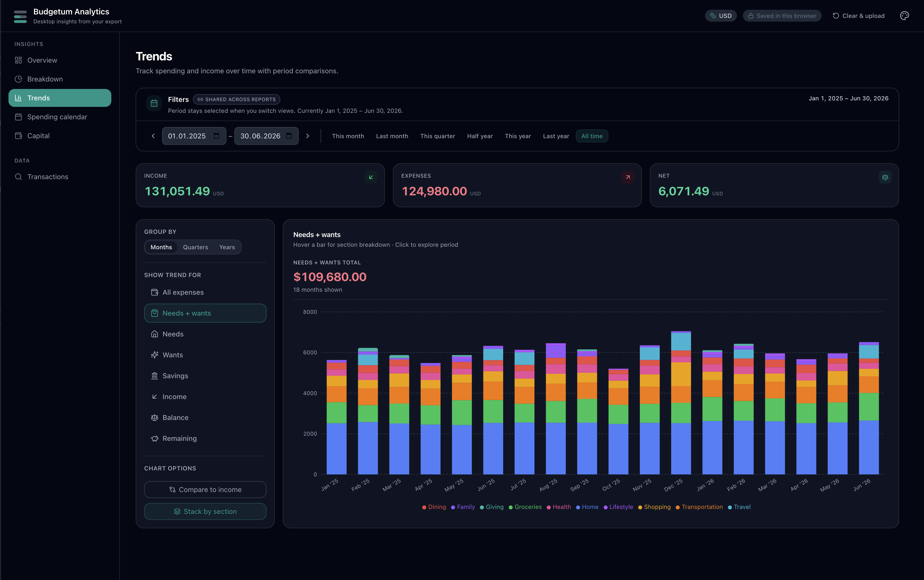Click the Expenses card arrow icon
924x580 pixels.
tap(628, 177)
